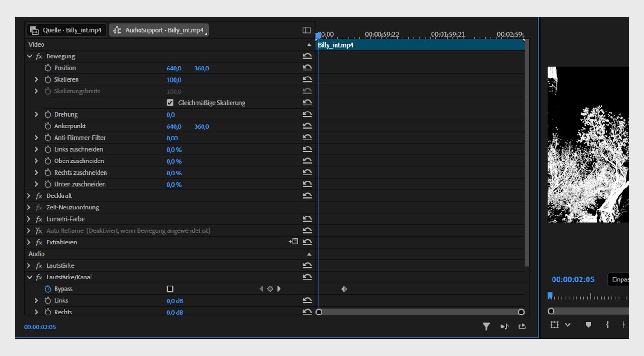The height and width of the screenshot is (356, 644).
Task: Mark In point in the Program monitor
Action: tap(607, 325)
